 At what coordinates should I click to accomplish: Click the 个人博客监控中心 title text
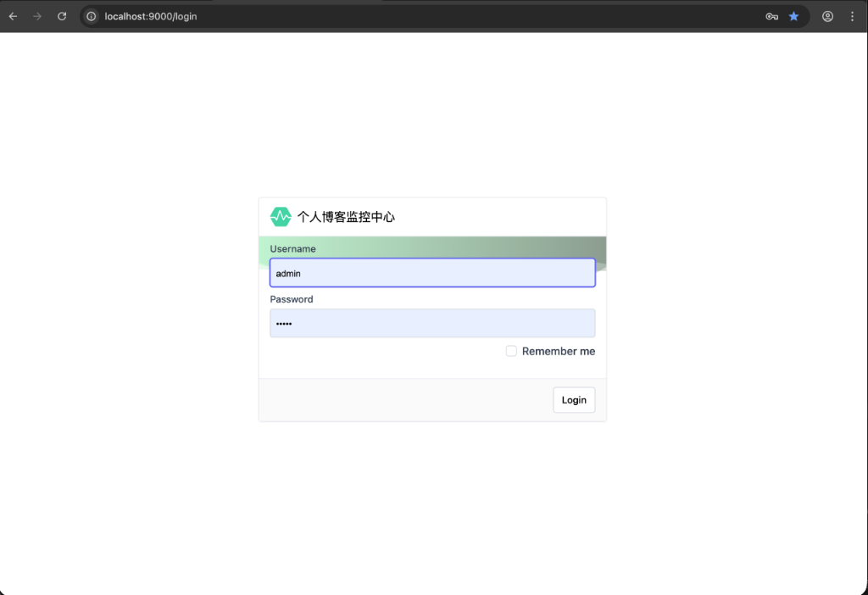point(346,217)
